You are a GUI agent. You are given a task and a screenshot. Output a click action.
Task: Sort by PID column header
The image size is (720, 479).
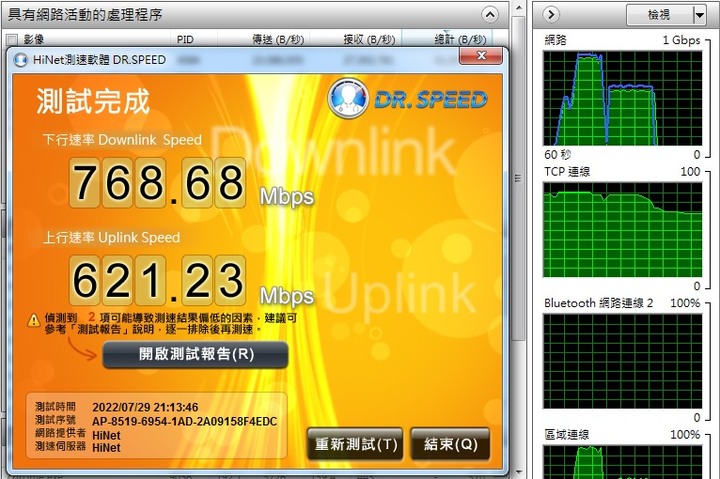click(185, 39)
